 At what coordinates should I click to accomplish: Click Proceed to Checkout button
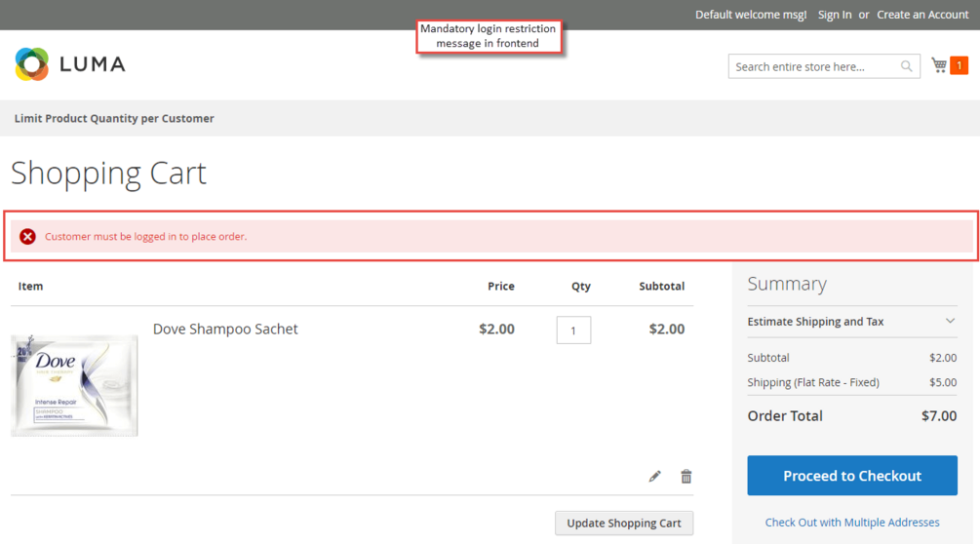[852, 476]
